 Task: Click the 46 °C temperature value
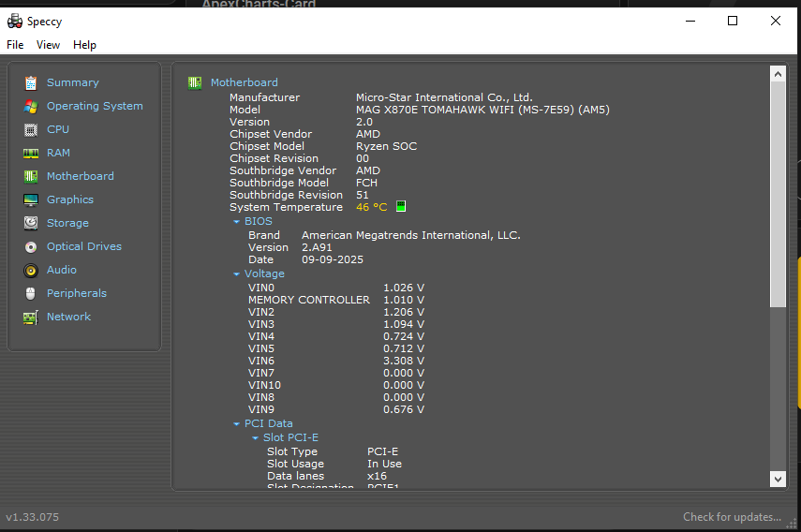point(371,207)
